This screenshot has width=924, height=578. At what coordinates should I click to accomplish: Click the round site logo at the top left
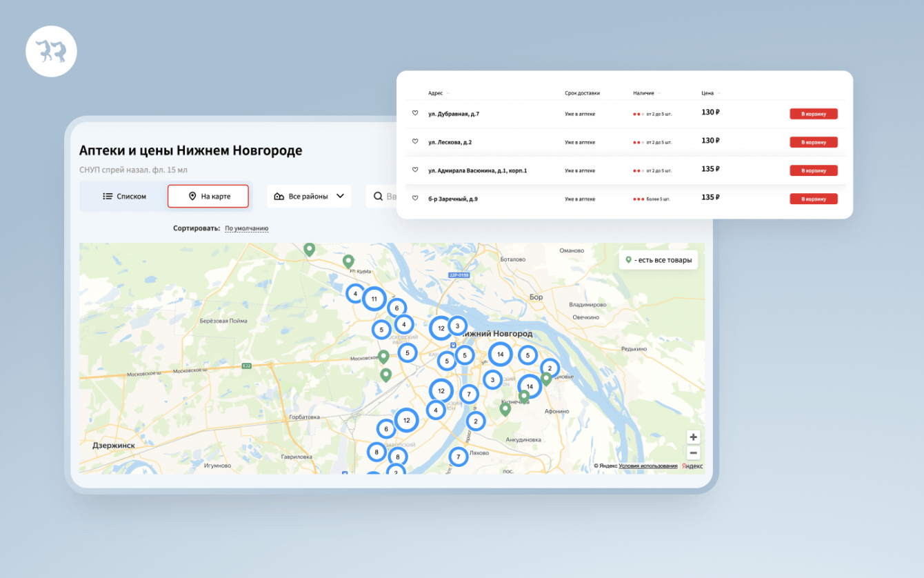pyautogui.click(x=51, y=51)
